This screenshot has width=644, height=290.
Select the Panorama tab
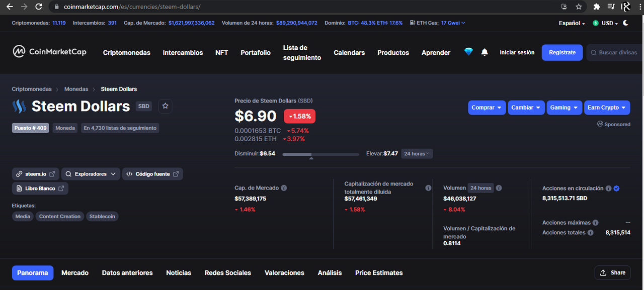tap(33, 273)
